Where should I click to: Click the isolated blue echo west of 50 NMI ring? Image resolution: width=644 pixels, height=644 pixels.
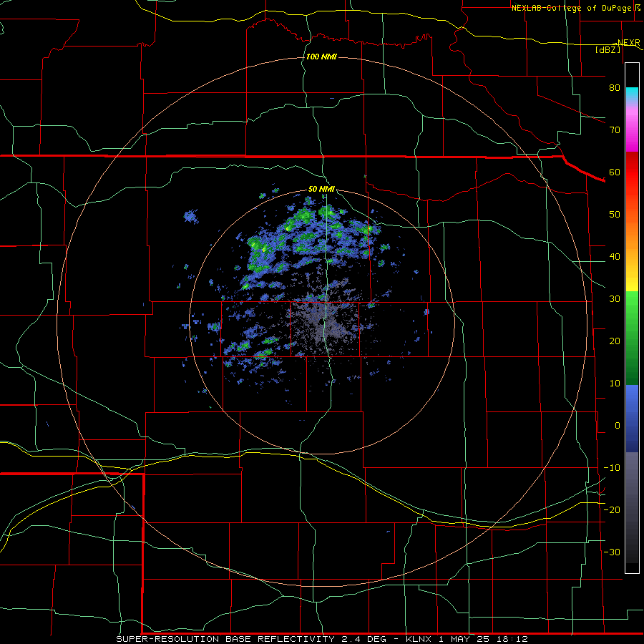[190, 216]
